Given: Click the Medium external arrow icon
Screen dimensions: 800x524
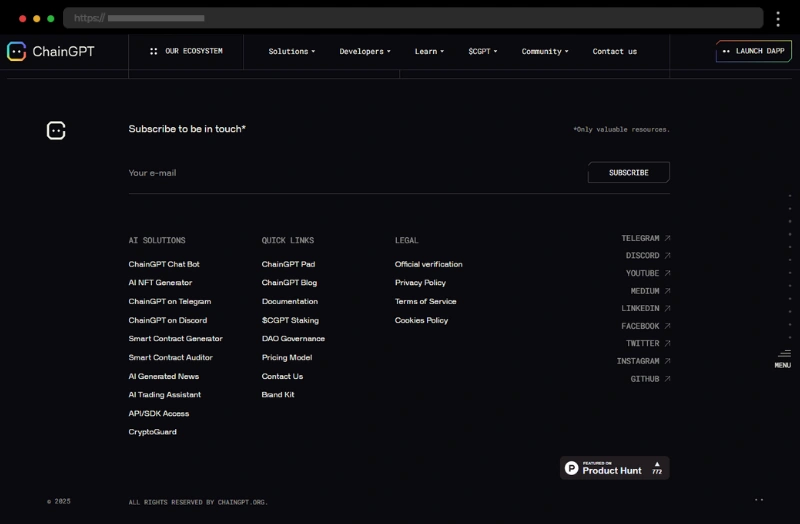Looking at the screenshot, I should pos(667,291).
